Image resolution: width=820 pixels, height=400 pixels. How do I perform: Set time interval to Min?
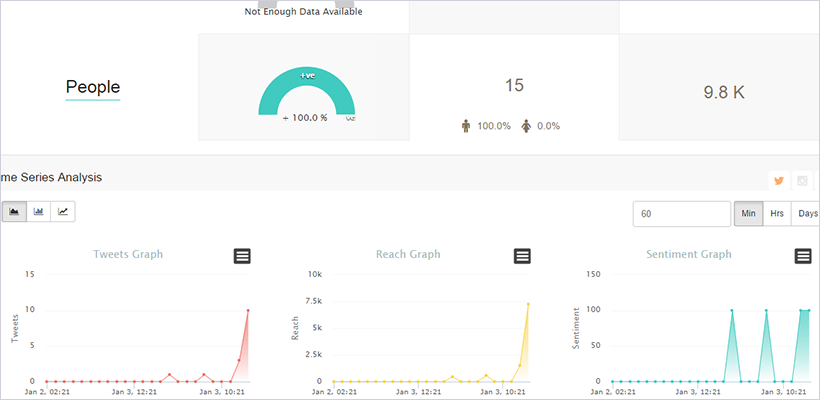(x=748, y=214)
